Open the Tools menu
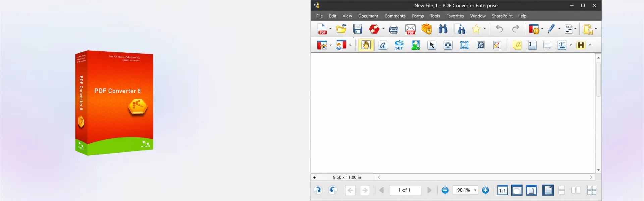The image size is (644, 201). 435,16
